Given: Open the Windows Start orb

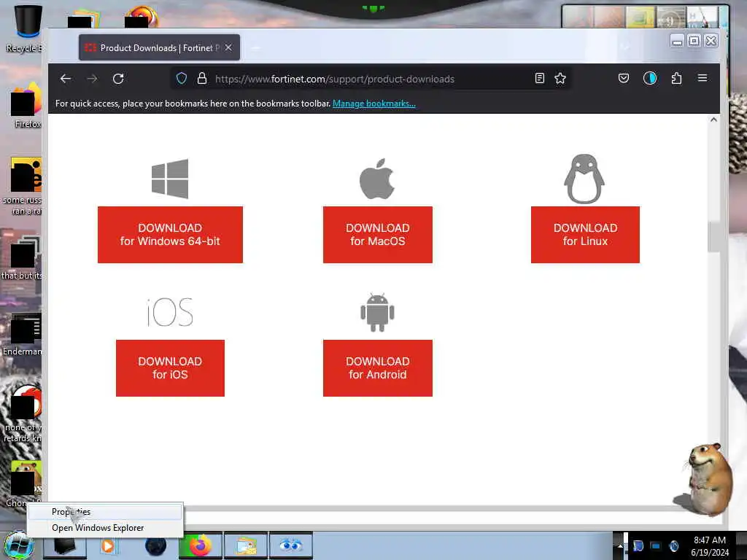Looking at the screenshot, I should [x=18, y=545].
